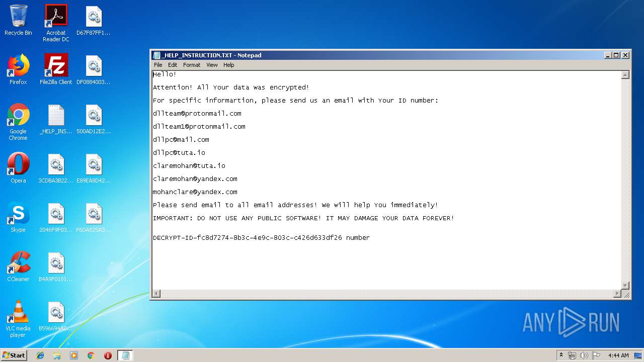Place cursor on dllteam1@protonmail.com line
The width and height of the screenshot is (644, 362).
[x=199, y=127]
